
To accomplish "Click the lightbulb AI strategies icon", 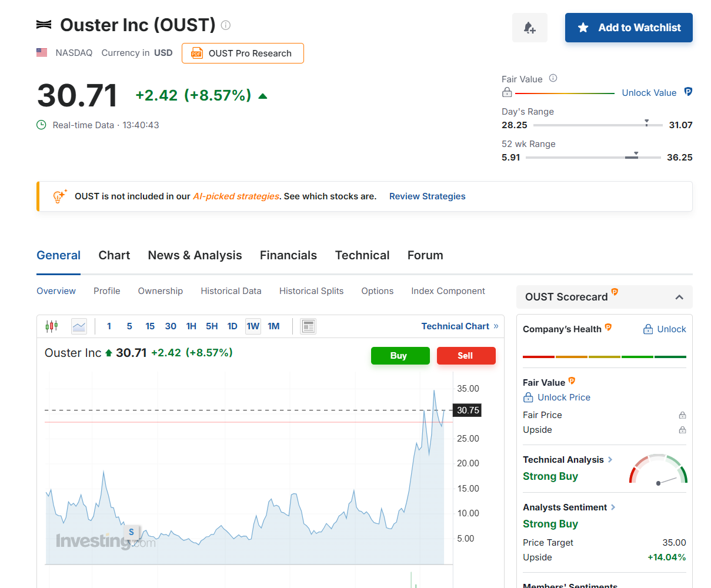I will tap(60, 196).
